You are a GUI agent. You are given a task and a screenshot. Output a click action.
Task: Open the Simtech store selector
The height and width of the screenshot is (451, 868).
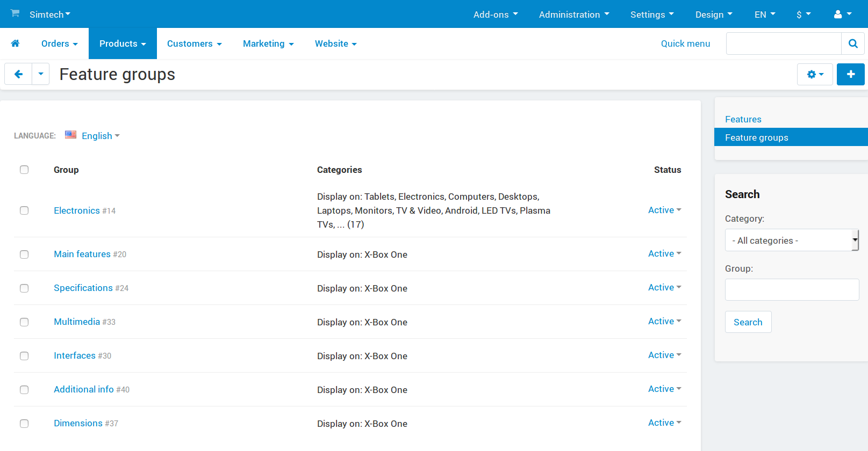(x=50, y=14)
